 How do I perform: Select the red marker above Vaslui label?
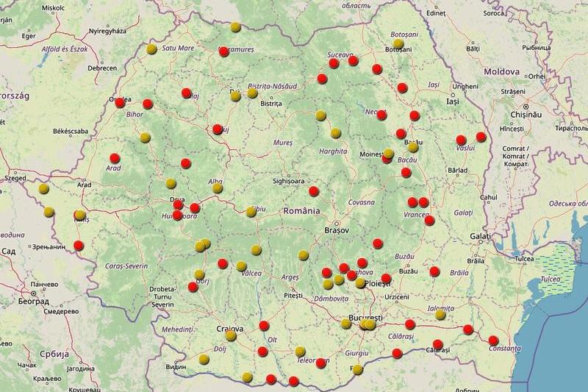(461, 140)
